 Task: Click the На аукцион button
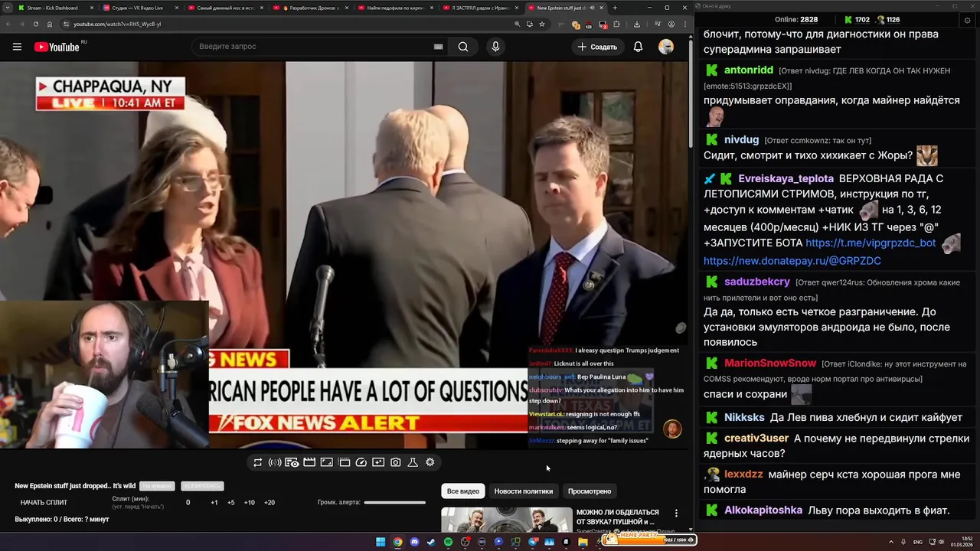tap(157, 486)
